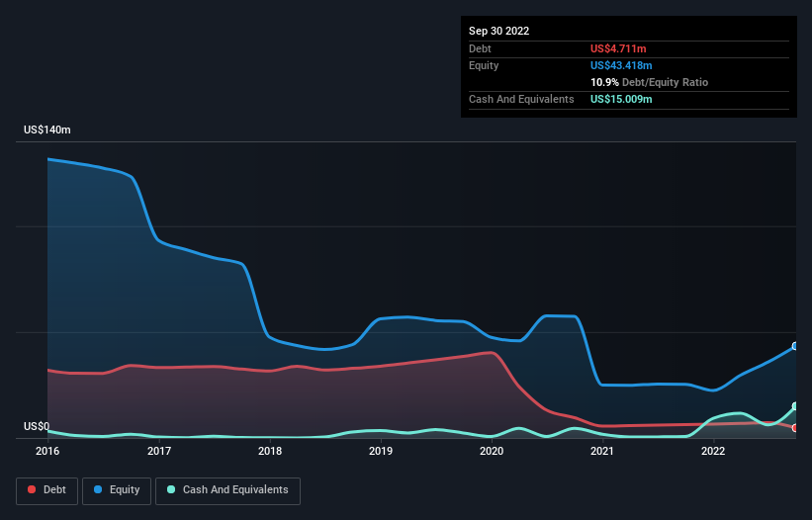Click the 2016 x-axis label
Viewport: 812px width, 520px height.
point(47,451)
